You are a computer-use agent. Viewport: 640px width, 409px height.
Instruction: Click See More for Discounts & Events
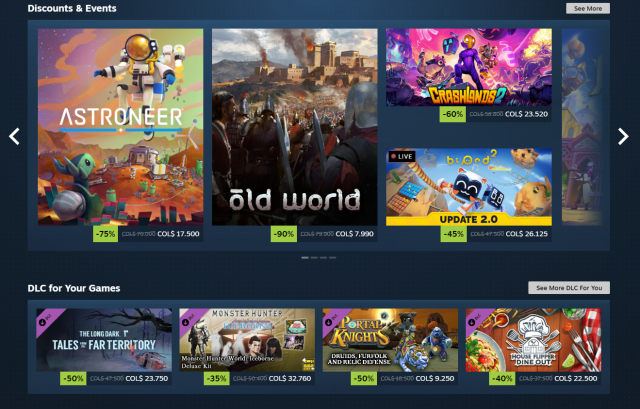pyautogui.click(x=588, y=8)
